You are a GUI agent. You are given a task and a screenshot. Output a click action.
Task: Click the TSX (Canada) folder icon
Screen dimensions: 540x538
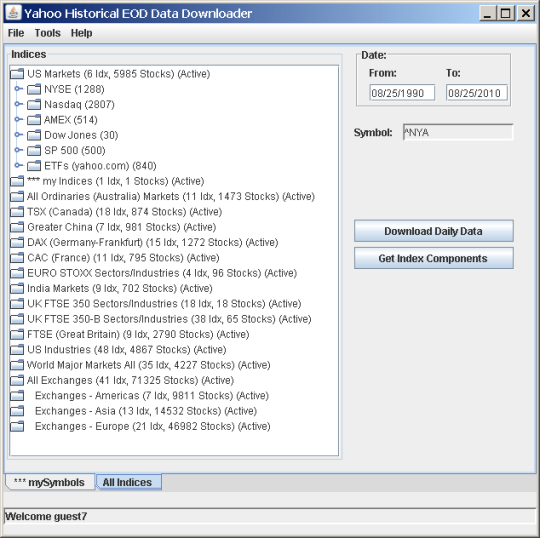tap(17, 212)
